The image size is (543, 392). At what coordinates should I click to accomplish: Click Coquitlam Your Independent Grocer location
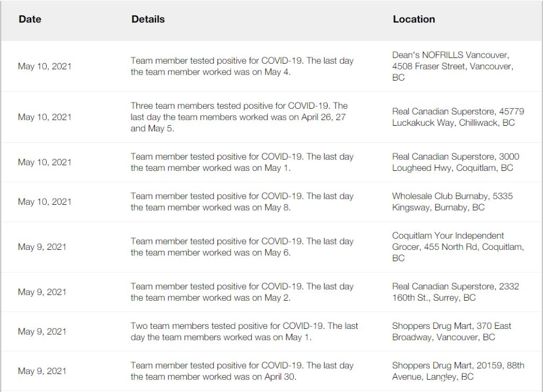pos(458,247)
